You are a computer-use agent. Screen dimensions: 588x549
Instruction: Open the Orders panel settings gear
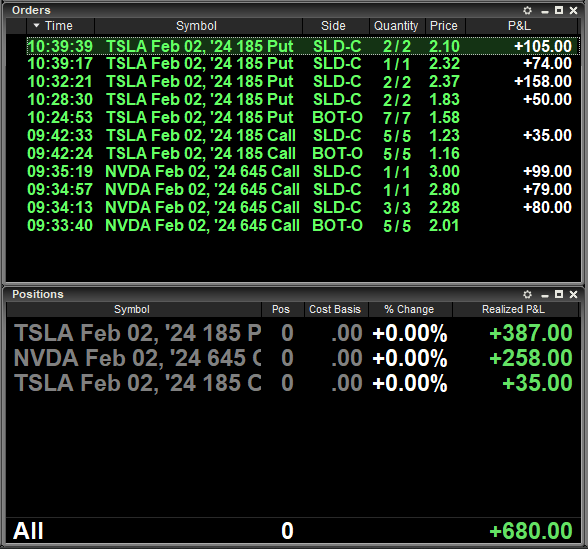pyautogui.click(x=527, y=10)
